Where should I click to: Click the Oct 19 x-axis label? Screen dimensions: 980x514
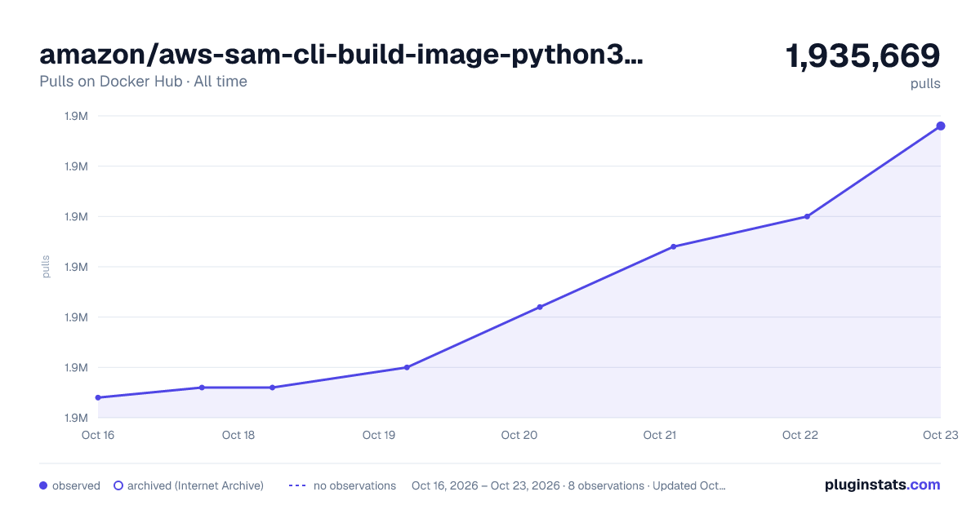(379, 435)
